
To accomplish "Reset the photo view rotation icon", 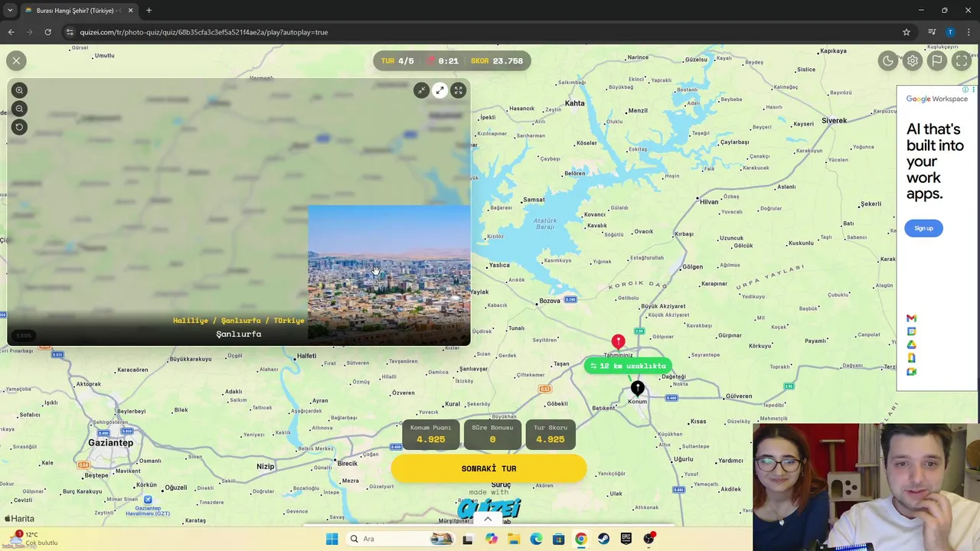I will (x=19, y=127).
